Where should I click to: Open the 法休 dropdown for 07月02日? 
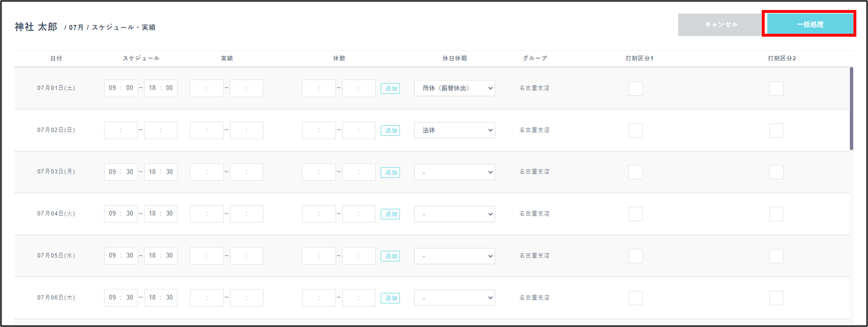pos(454,130)
